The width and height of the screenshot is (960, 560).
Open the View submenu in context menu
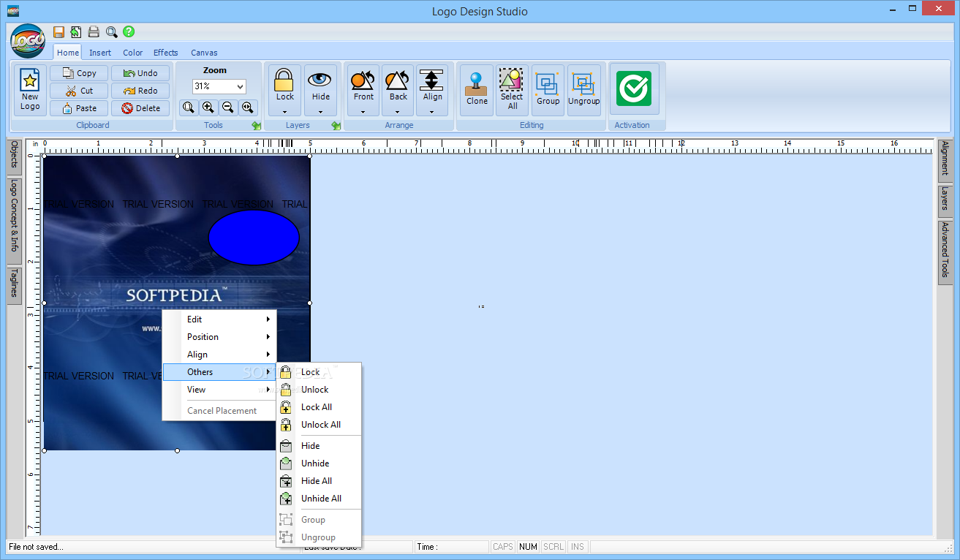pos(219,390)
